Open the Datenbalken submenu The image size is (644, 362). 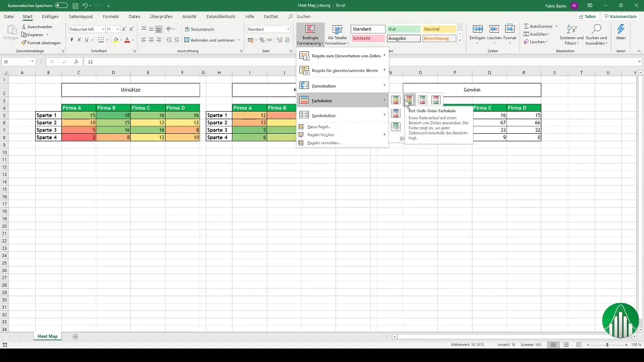coord(342,85)
